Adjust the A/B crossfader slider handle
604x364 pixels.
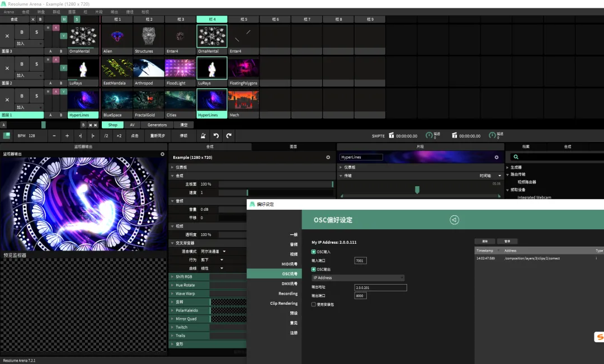(44, 125)
